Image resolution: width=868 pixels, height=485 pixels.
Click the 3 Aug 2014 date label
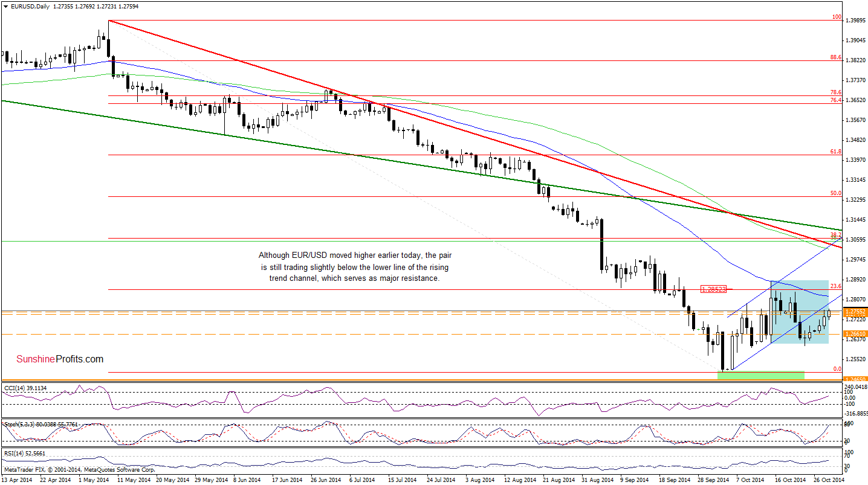479,480
